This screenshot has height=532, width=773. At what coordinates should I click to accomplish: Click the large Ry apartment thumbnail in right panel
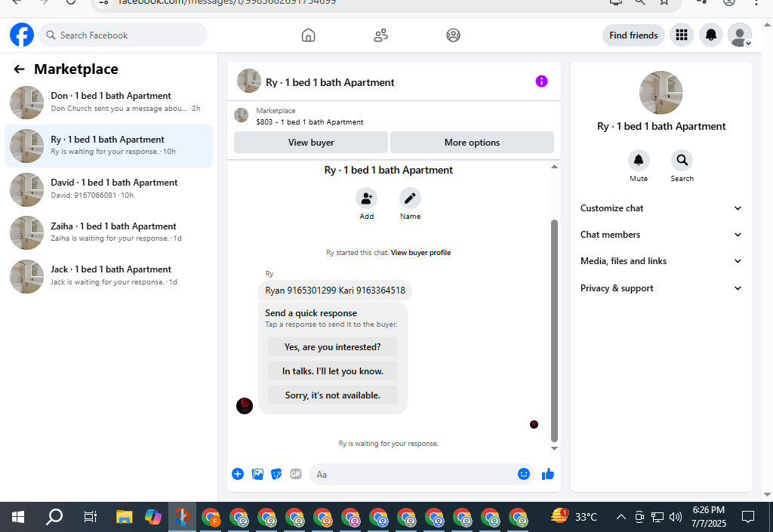pos(661,93)
